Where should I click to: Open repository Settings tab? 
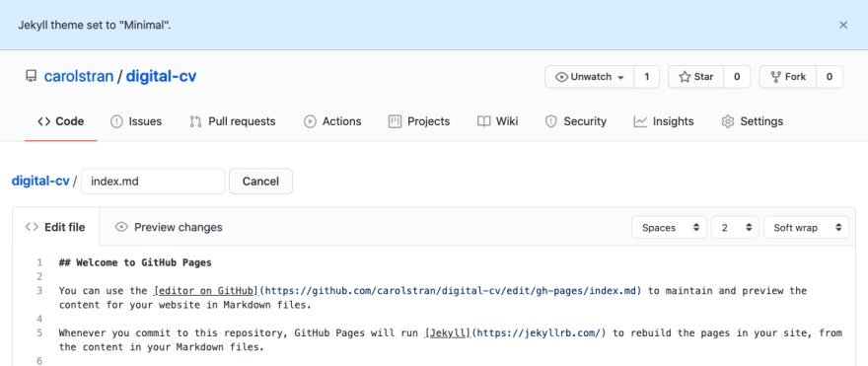pyautogui.click(x=753, y=121)
